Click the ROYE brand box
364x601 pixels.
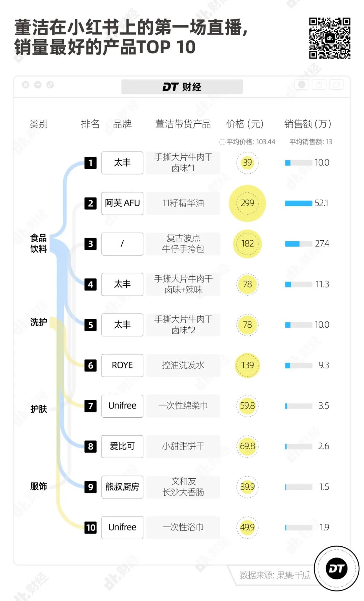pos(122,365)
